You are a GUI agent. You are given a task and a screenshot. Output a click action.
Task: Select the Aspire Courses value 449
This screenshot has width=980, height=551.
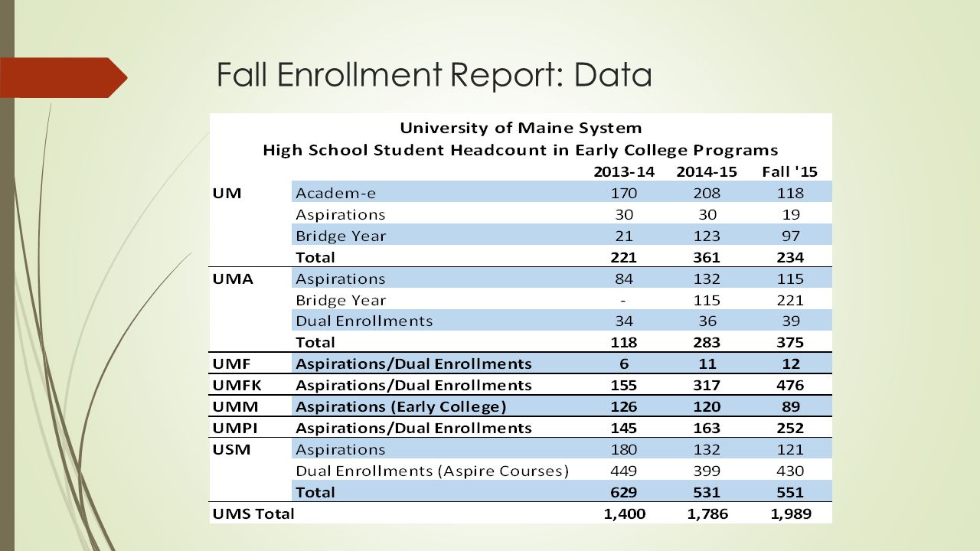click(624, 470)
